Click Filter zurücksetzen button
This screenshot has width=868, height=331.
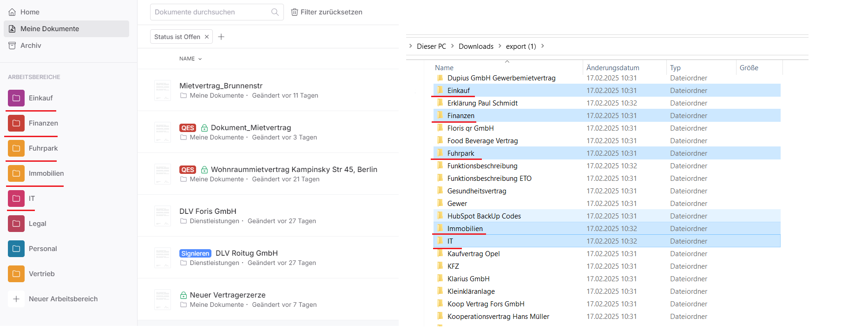[x=327, y=12]
